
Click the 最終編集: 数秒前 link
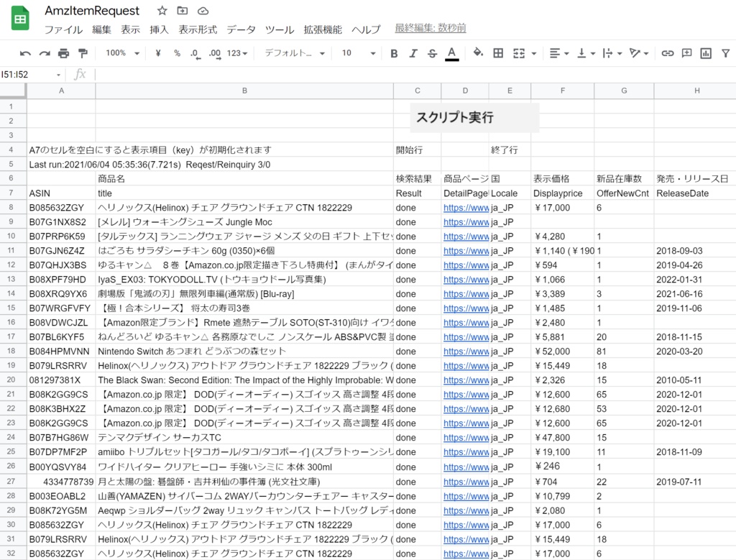[x=429, y=29]
